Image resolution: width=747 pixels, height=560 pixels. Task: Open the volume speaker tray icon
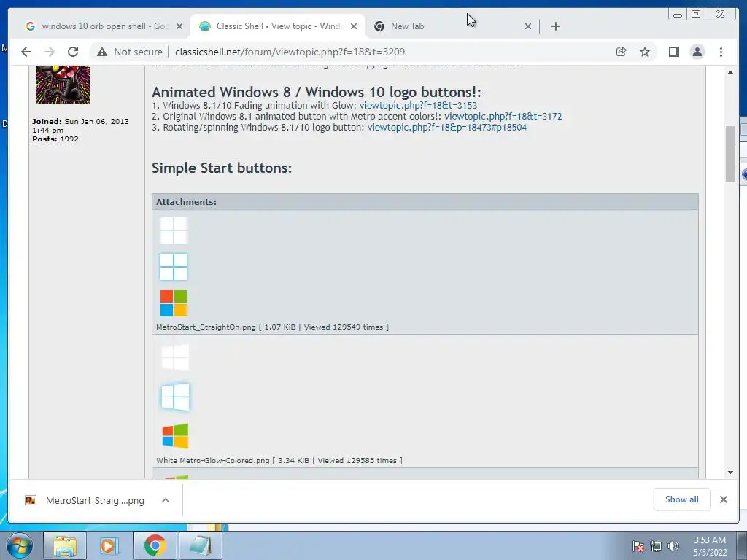tap(673, 547)
